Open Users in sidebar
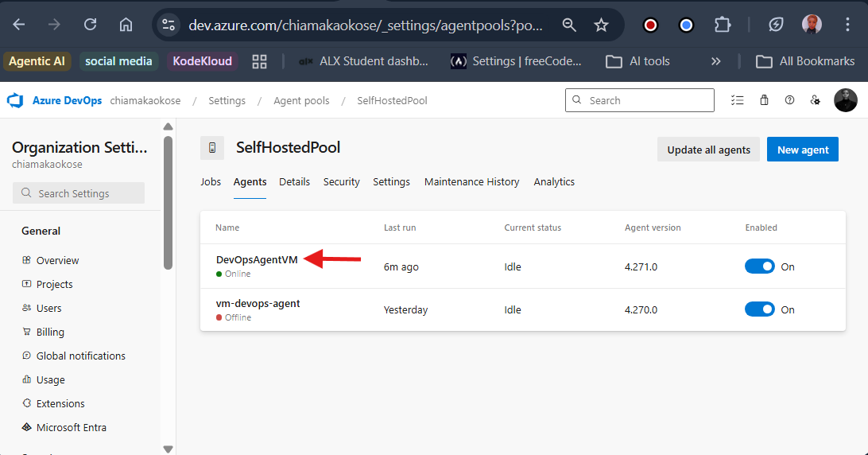 coord(48,308)
